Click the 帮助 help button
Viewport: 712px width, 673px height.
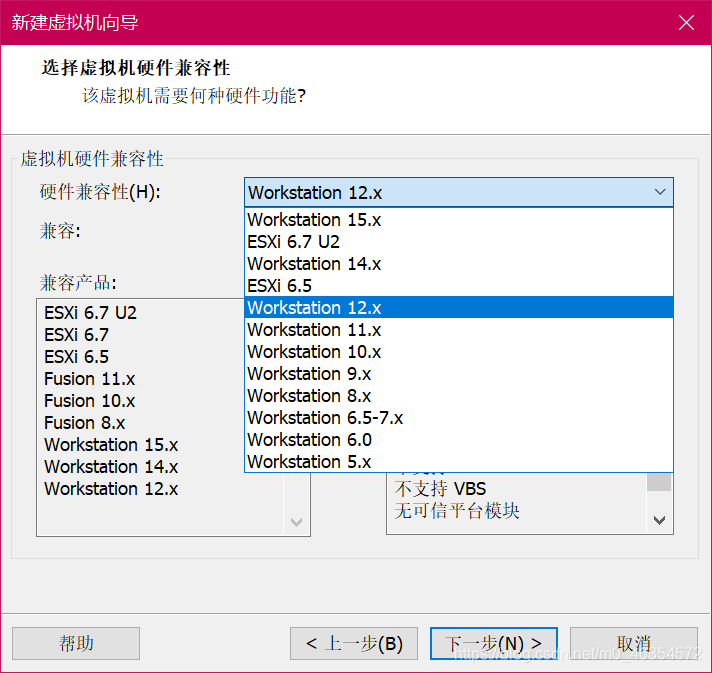76,643
